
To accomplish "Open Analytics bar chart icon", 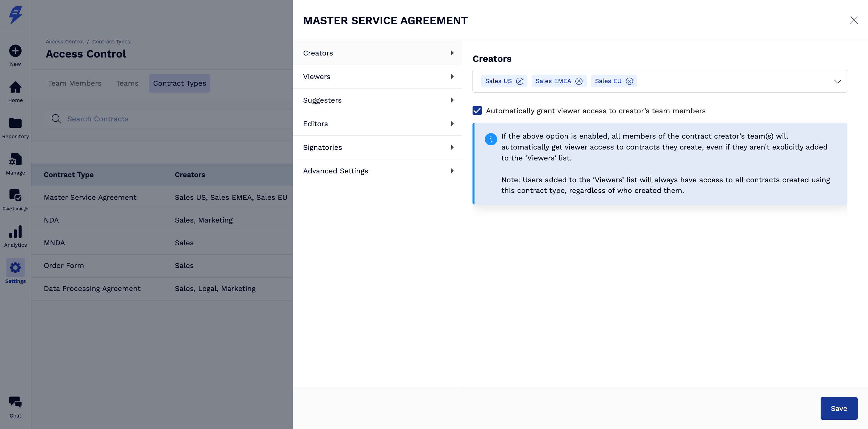I will (15, 232).
